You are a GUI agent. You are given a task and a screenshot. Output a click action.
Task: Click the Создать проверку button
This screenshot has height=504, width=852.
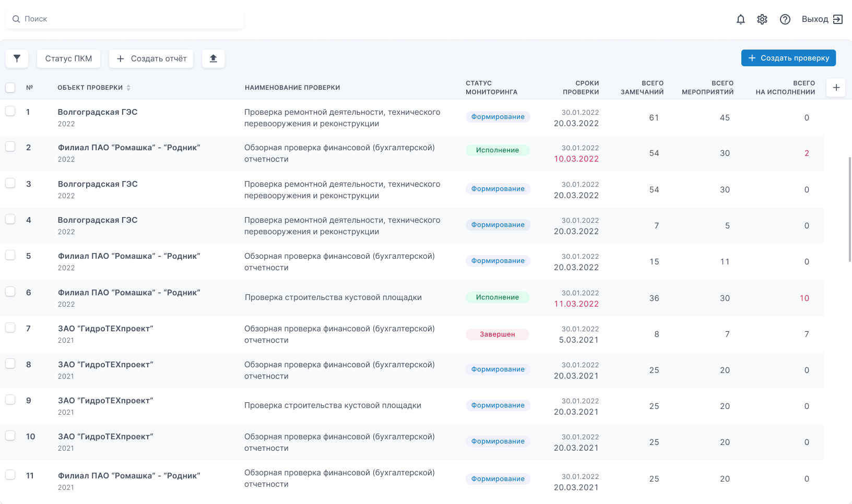pyautogui.click(x=788, y=58)
